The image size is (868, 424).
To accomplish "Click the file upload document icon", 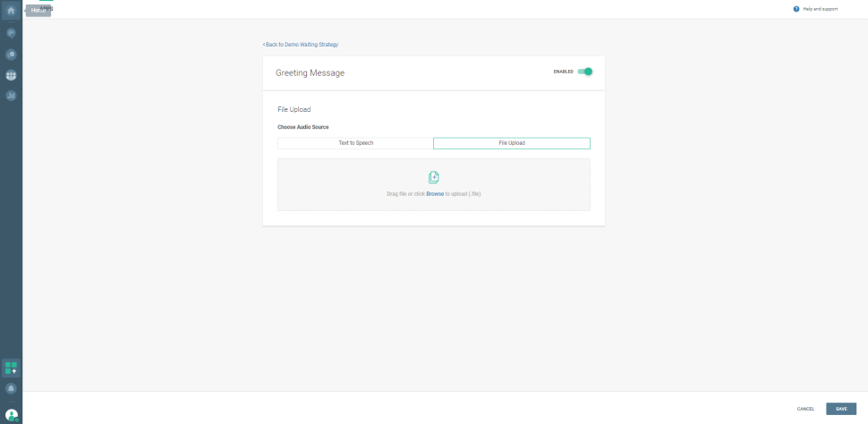I will tap(434, 177).
